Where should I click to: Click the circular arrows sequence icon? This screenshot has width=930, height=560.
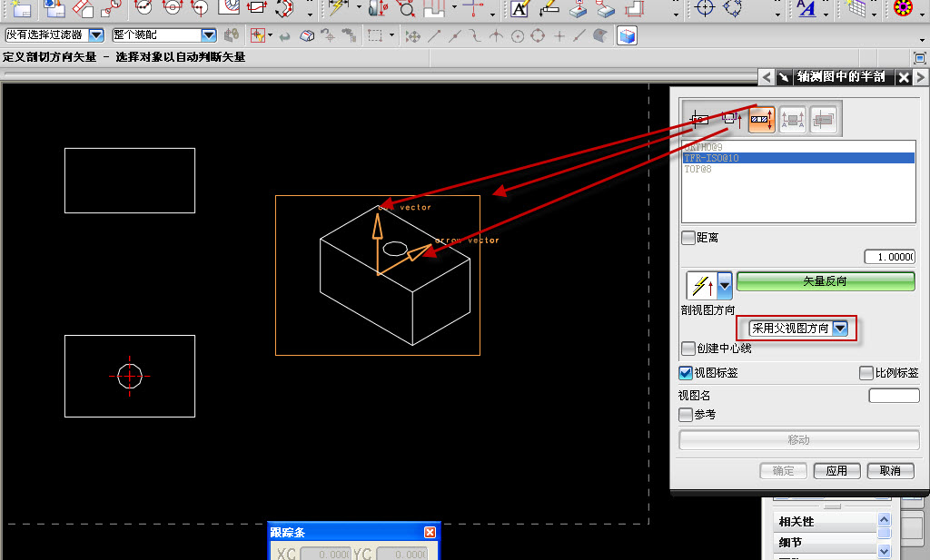pos(284,8)
